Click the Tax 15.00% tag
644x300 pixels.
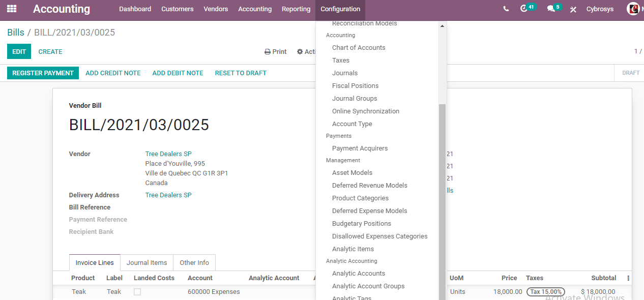click(546, 292)
